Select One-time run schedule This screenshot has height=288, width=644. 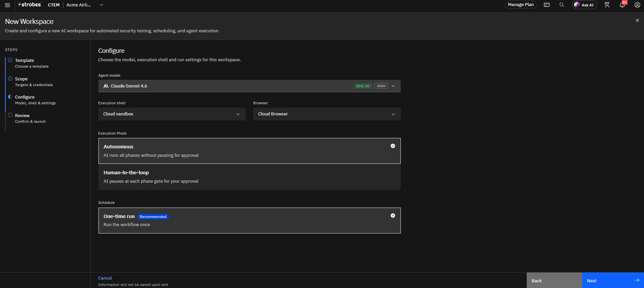tap(249, 221)
